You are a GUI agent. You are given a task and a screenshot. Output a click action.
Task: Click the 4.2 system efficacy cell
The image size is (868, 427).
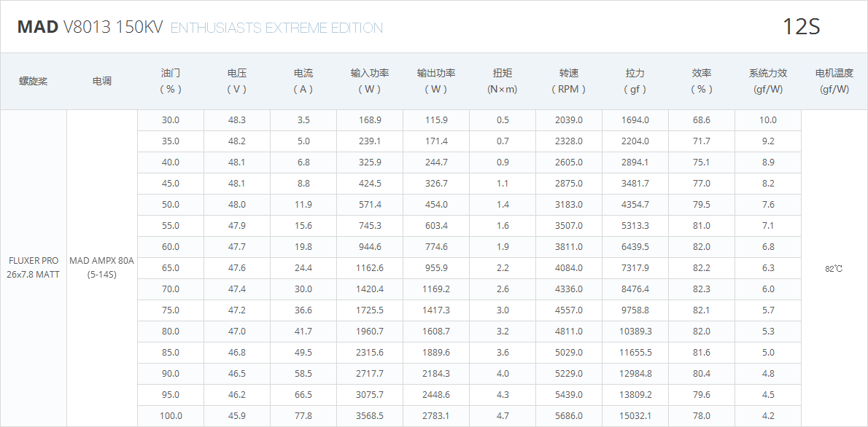(768, 416)
